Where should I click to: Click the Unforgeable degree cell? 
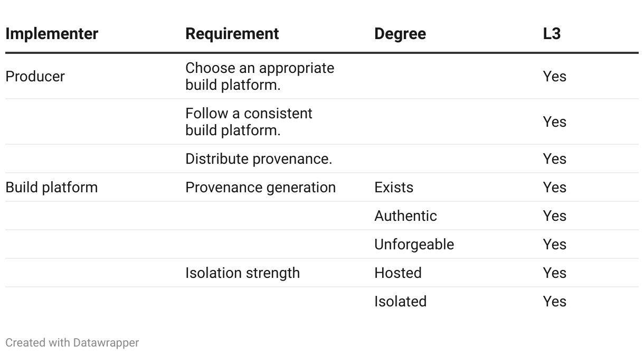pos(414,245)
